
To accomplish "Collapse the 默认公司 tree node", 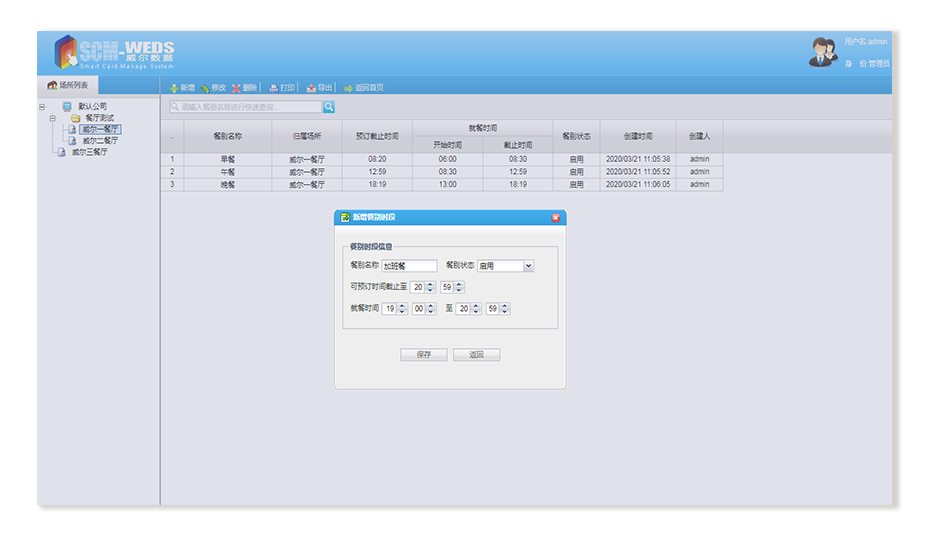I will [x=42, y=106].
